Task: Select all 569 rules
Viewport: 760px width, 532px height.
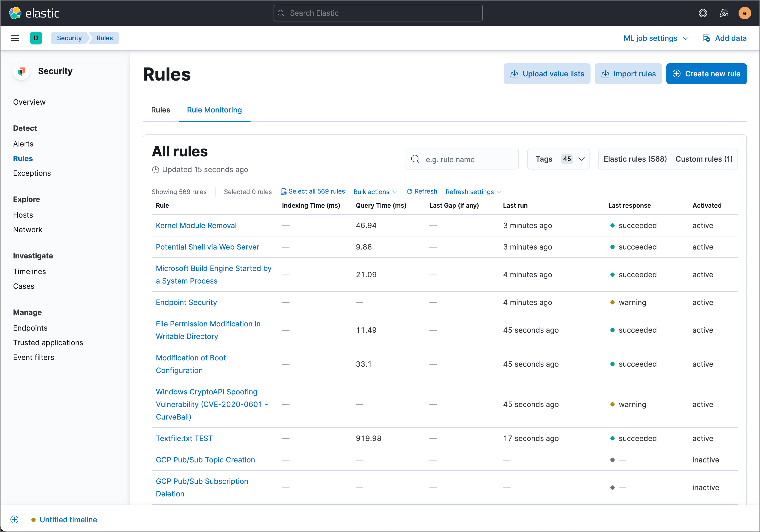Action: (x=313, y=192)
